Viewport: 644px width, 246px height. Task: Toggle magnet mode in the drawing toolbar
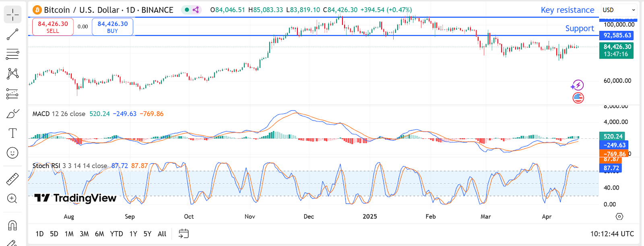[12, 225]
